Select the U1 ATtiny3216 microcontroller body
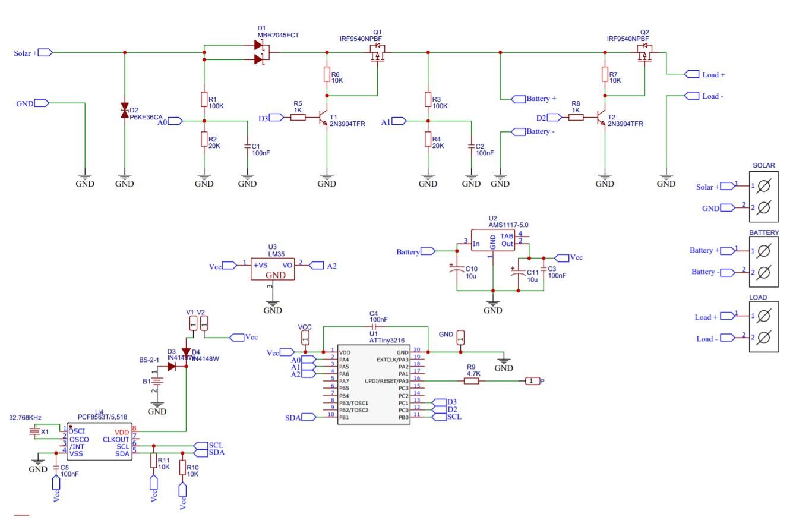This screenshot has height=520, width=812. tap(375, 385)
